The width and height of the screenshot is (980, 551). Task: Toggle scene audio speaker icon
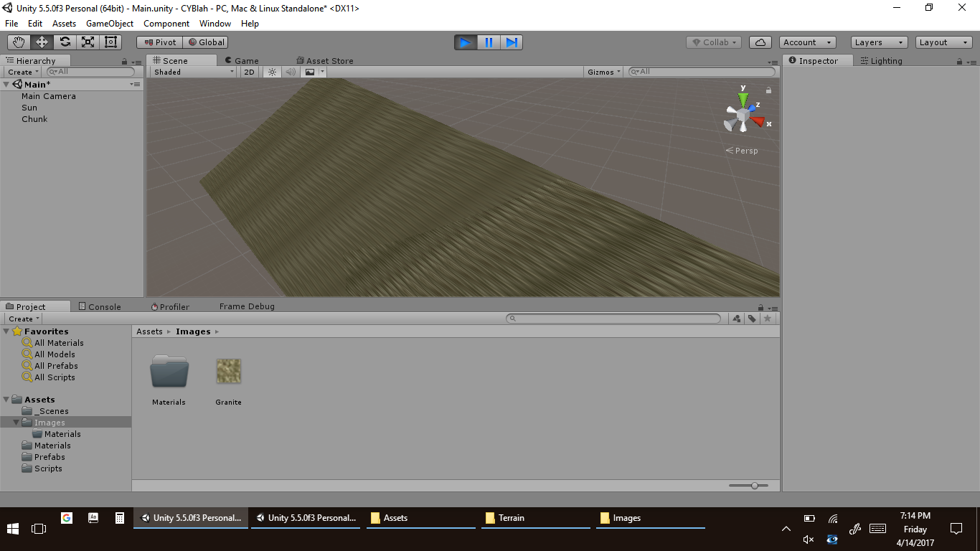pos(291,72)
